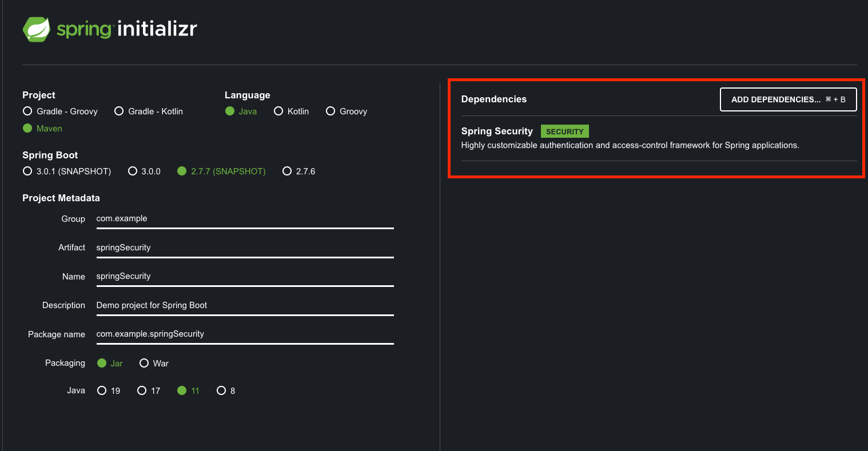The image size is (868, 451).
Task: Select War packaging
Action: tap(154, 364)
